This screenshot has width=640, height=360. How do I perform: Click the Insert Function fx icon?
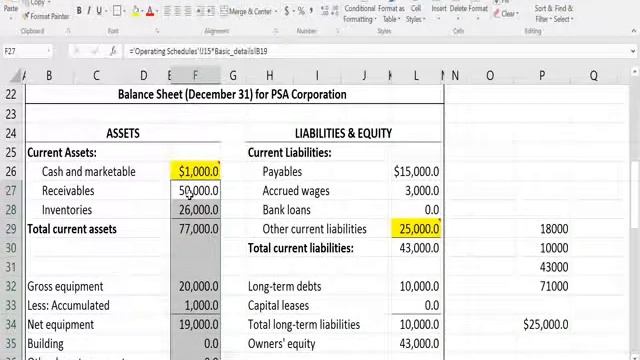[x=113, y=51]
